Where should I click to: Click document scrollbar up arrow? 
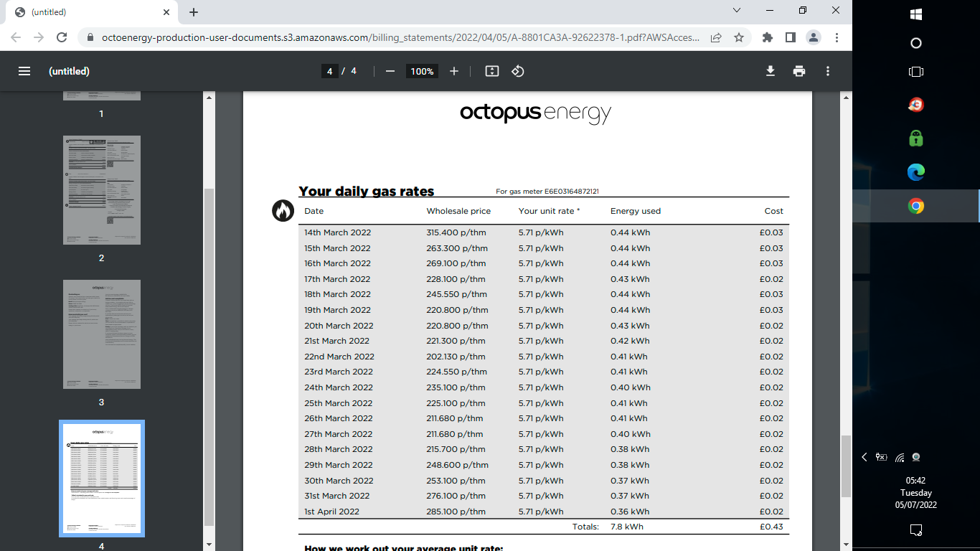tap(847, 97)
